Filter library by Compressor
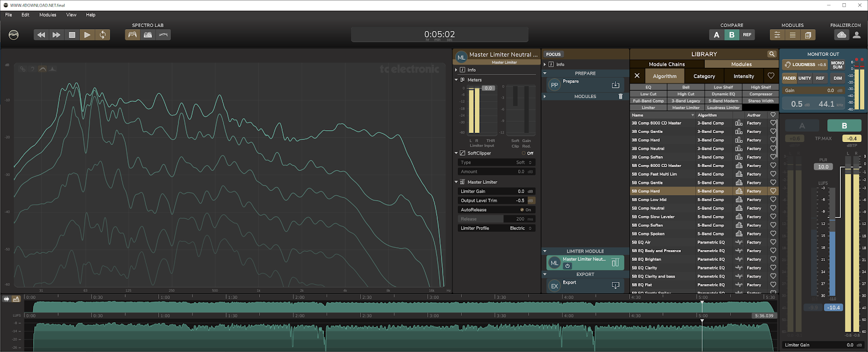 tap(761, 94)
